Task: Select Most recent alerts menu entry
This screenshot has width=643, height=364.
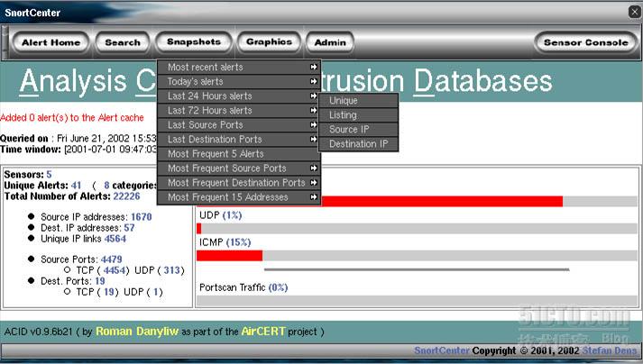Action: pos(239,68)
